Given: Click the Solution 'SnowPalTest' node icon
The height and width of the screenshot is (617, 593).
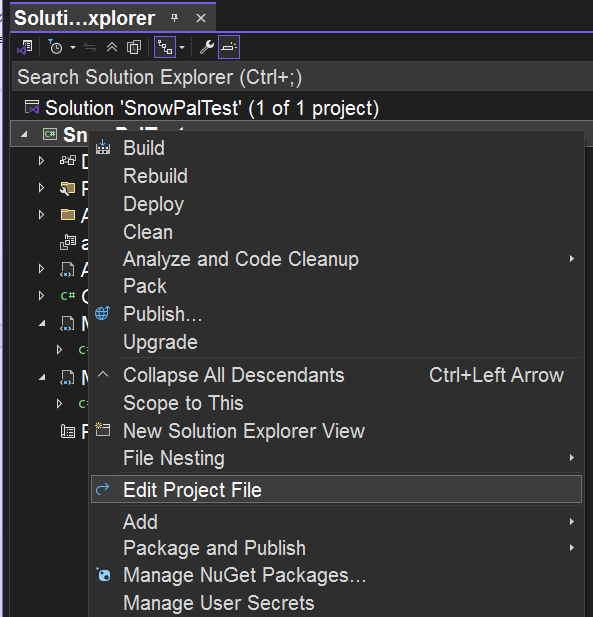Looking at the screenshot, I should [32, 107].
